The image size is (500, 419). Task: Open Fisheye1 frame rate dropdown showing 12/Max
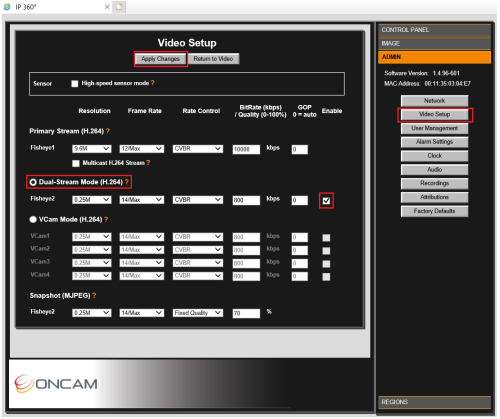[x=142, y=149]
